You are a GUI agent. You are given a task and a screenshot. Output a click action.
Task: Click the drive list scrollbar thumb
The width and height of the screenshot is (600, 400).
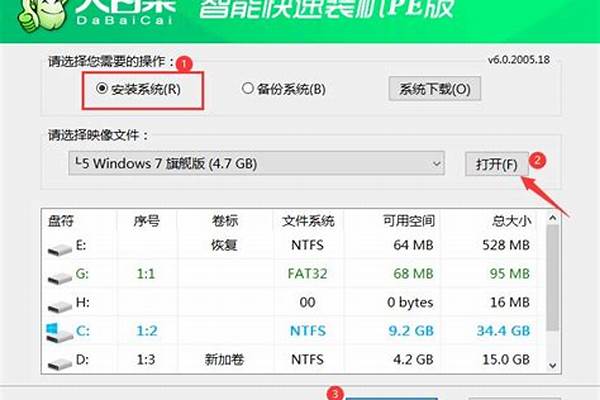(x=552, y=278)
